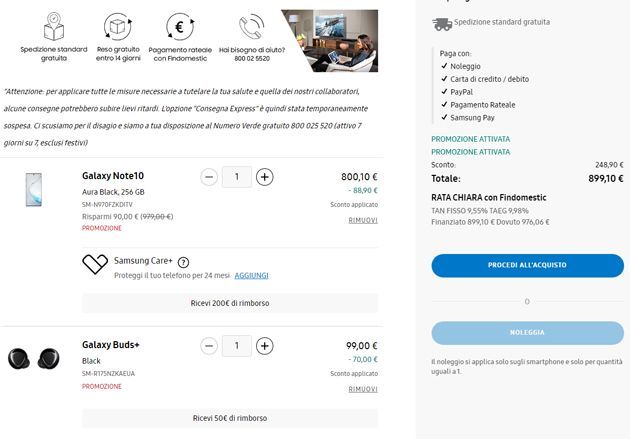630x439 pixels.
Task: Click the free return within 14 days icon
Action: pyautogui.click(x=118, y=26)
